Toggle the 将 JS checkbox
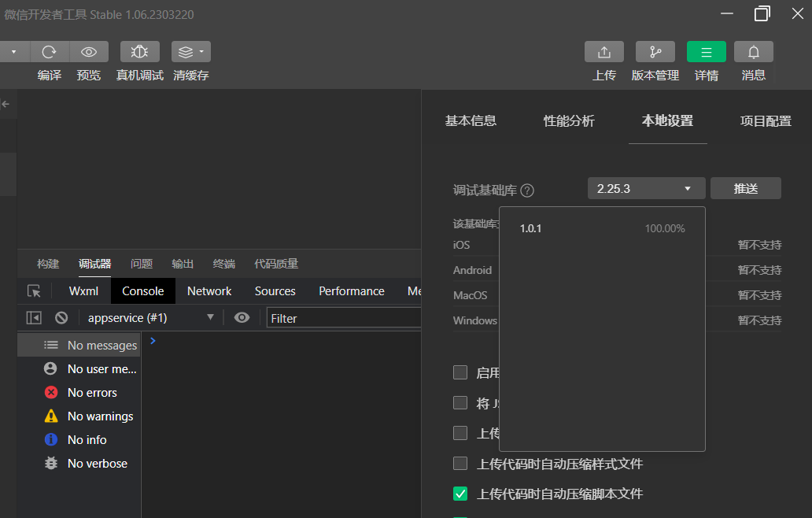The height and width of the screenshot is (518, 812). tap(460, 402)
